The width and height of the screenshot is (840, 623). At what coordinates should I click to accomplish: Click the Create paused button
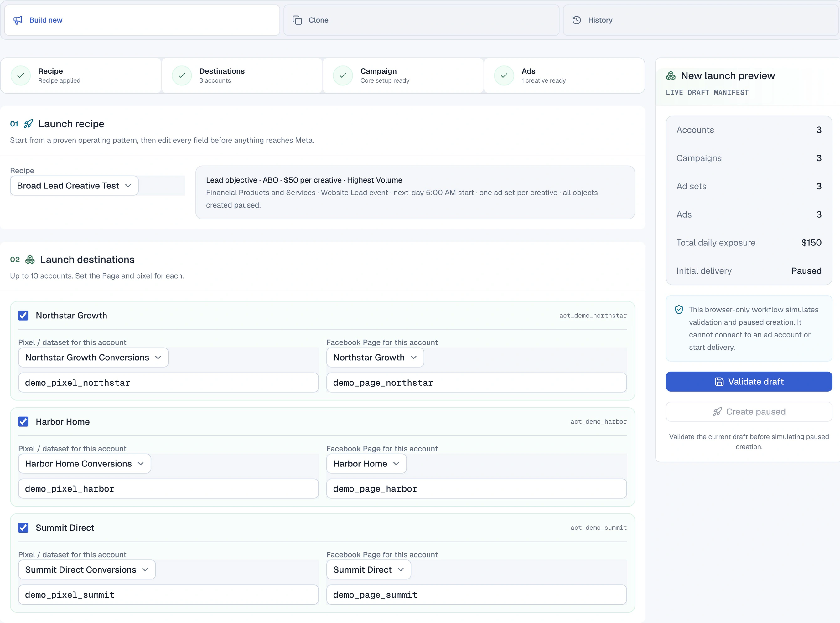749,412
